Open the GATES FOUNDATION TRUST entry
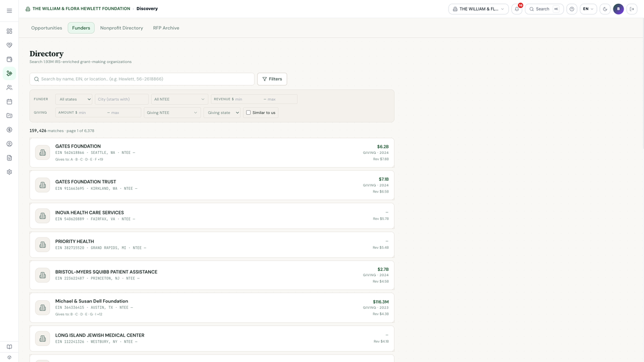The width and height of the screenshot is (644, 362). [212, 185]
